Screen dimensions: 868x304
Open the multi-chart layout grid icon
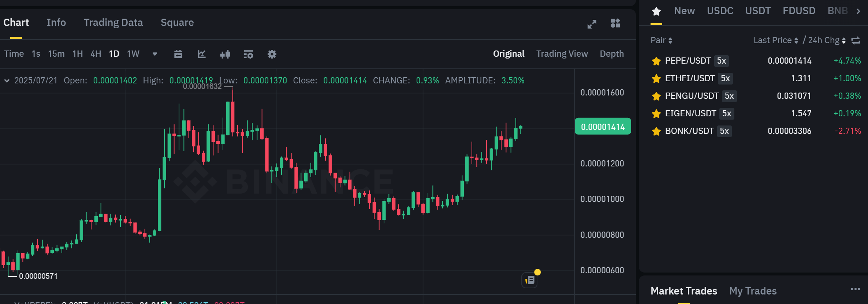pyautogui.click(x=615, y=23)
